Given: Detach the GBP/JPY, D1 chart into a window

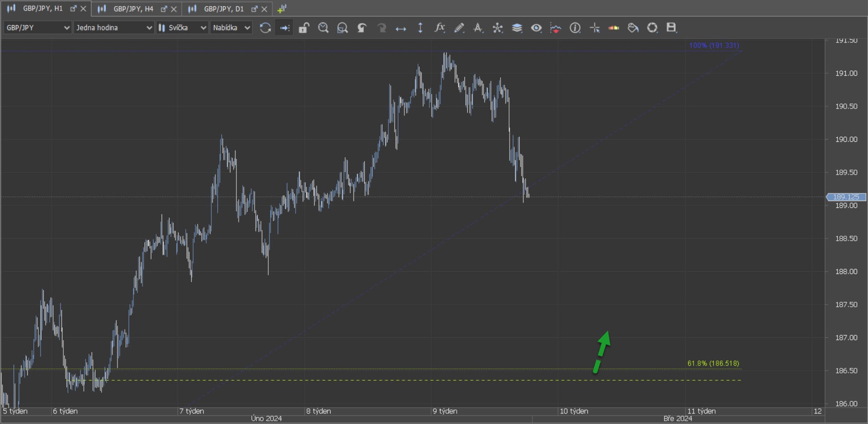Looking at the screenshot, I should [x=255, y=9].
